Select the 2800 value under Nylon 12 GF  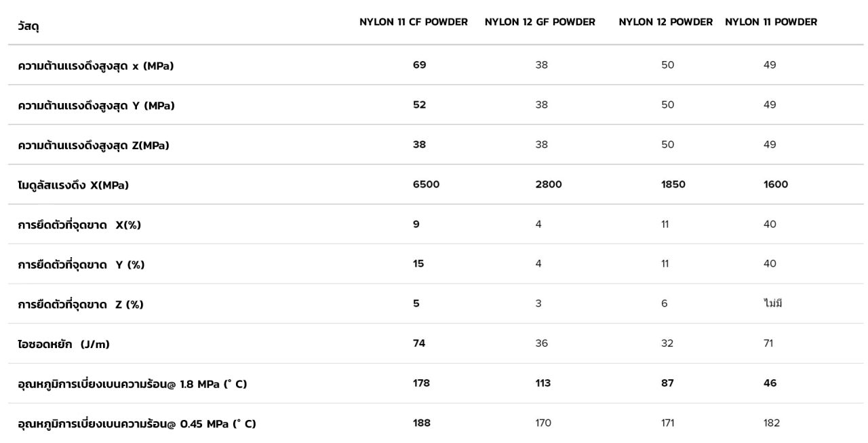click(x=548, y=185)
